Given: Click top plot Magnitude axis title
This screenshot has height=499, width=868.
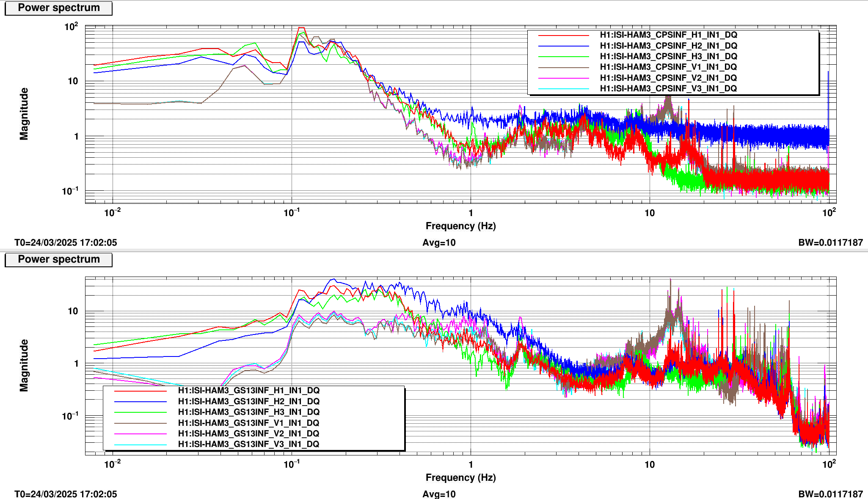Looking at the screenshot, I should (24, 114).
